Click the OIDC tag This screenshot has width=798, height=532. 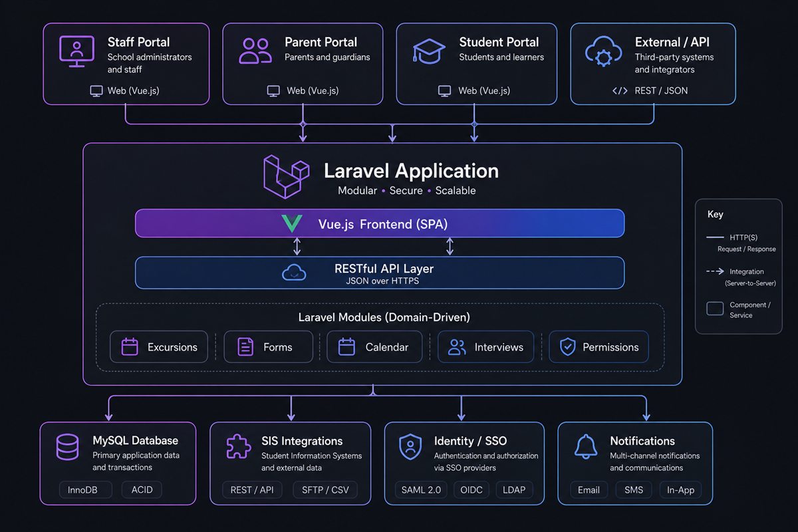tap(471, 490)
